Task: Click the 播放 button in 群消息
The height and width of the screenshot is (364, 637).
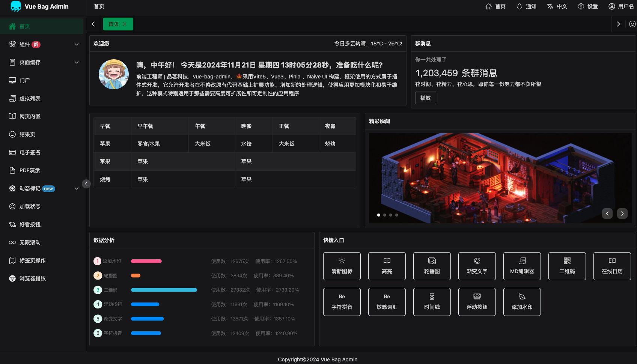Action: tap(425, 98)
